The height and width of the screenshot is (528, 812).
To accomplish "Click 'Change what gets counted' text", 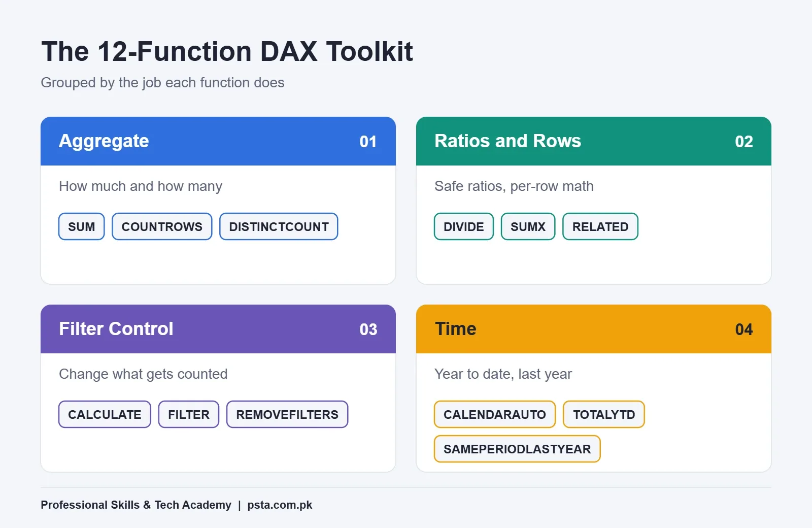I will tap(143, 374).
